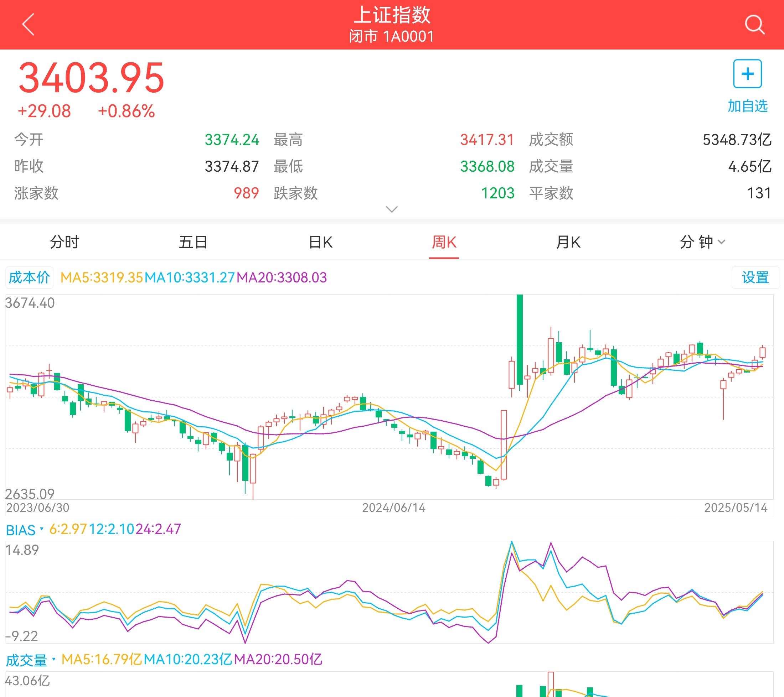Tap the volume axis label 43.06亿
This screenshot has width=784, height=697.
(27, 681)
